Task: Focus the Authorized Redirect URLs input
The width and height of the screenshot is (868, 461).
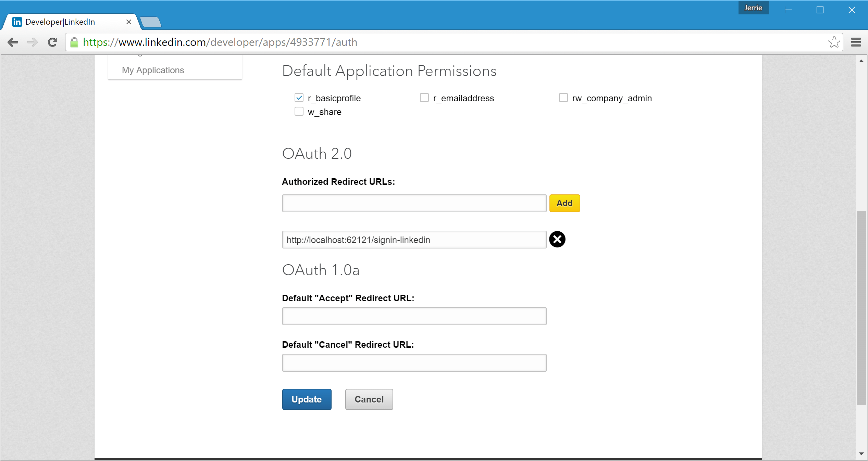Action: [414, 203]
